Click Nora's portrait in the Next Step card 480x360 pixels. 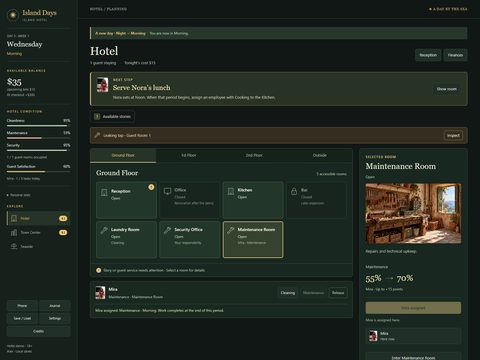[x=102, y=85]
